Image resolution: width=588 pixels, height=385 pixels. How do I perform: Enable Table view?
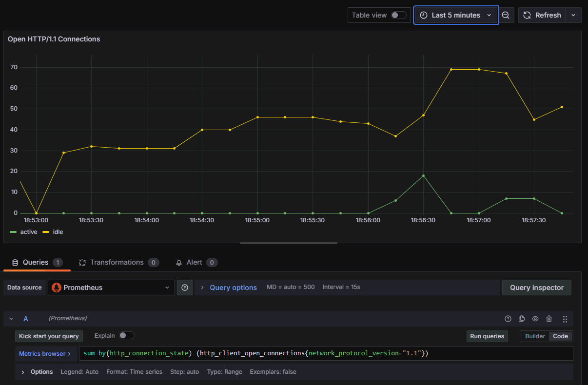tap(398, 15)
